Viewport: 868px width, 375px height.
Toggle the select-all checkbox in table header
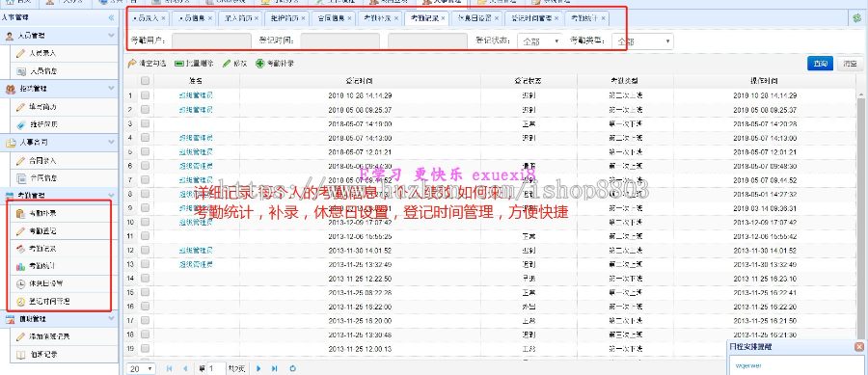point(145,81)
